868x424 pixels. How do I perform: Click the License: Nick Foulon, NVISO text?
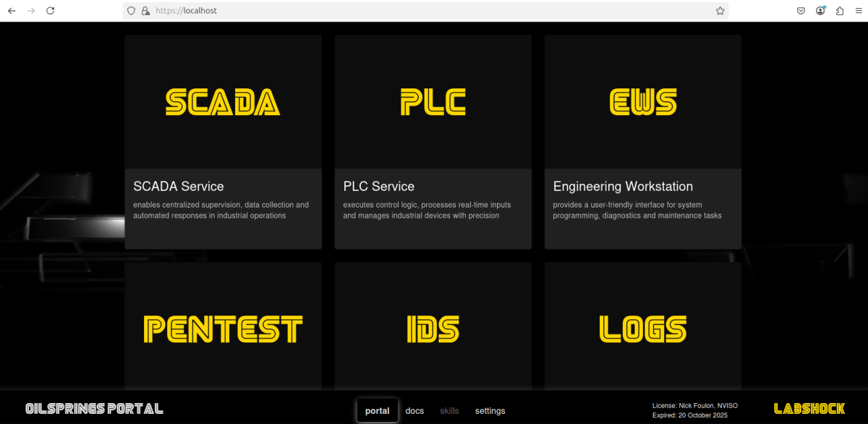point(695,406)
